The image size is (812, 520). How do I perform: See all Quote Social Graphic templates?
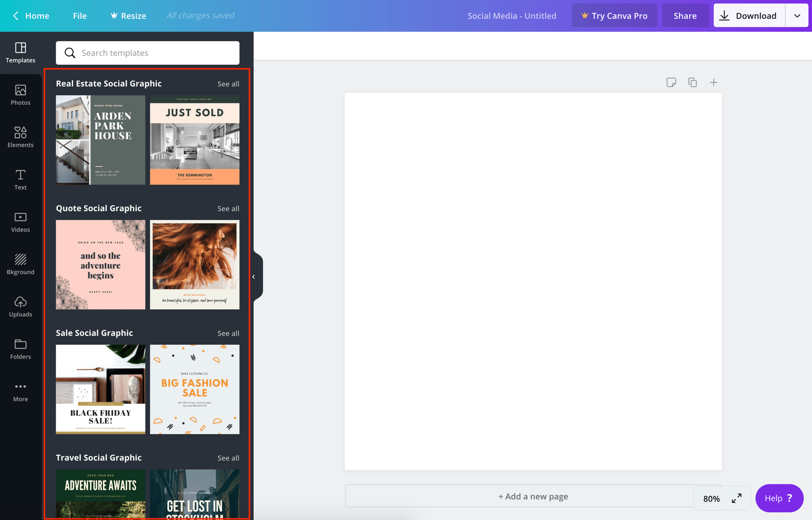point(228,208)
